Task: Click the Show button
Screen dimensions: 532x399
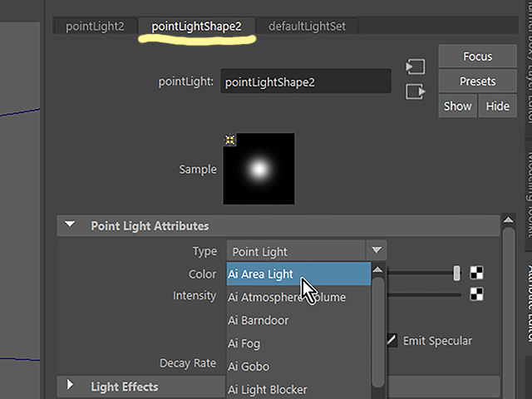Action: [x=457, y=106]
